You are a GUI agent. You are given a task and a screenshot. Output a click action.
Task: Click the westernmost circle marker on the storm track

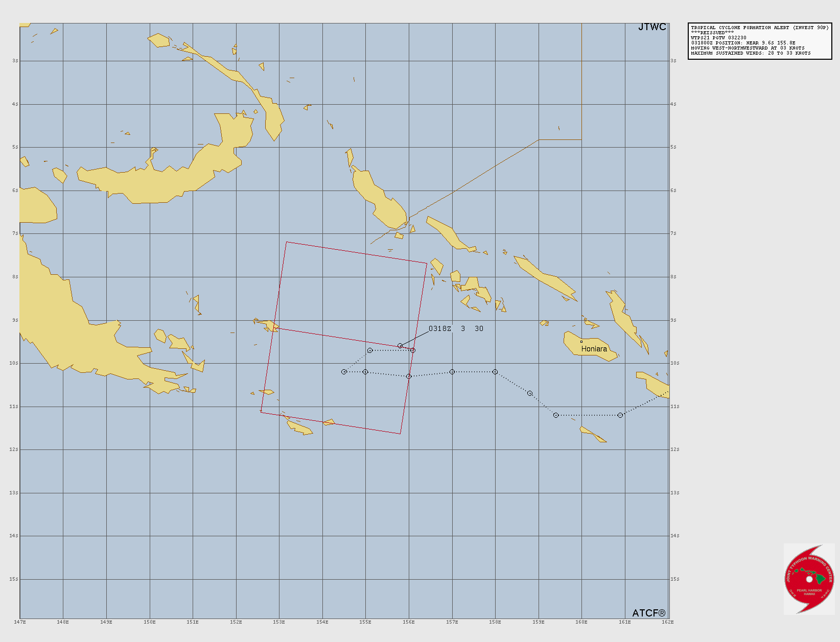(344, 372)
